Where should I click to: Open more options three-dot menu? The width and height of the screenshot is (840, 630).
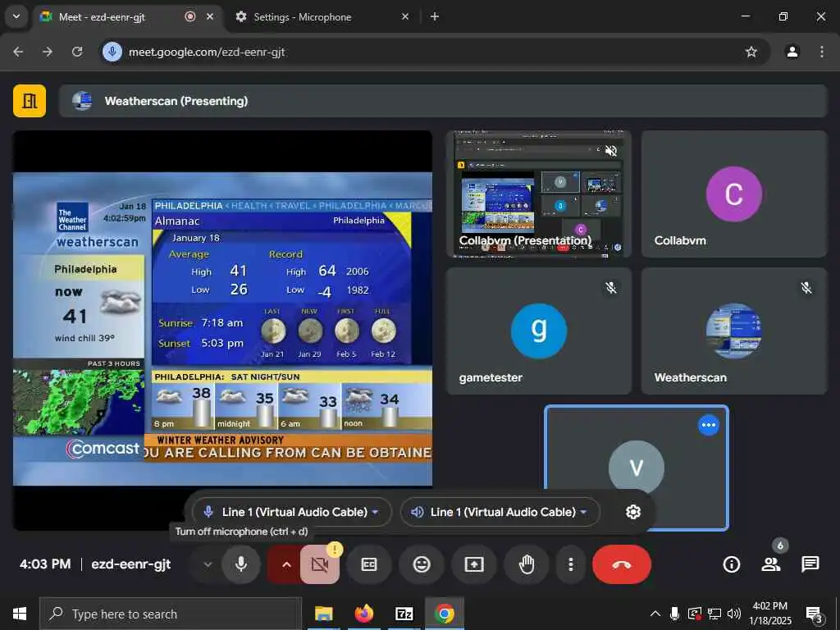(x=571, y=564)
